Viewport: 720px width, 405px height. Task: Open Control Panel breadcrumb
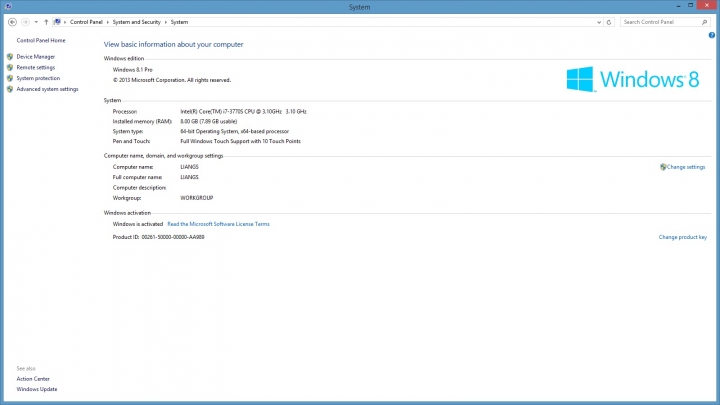(x=86, y=22)
